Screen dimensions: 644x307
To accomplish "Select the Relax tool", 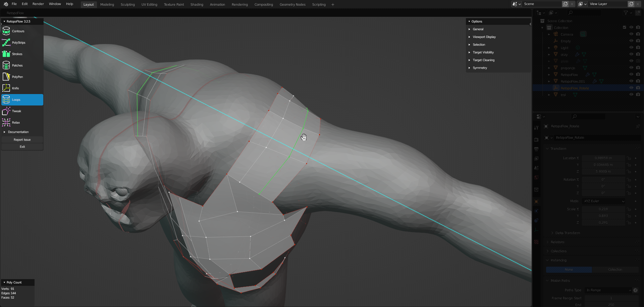I will pyautogui.click(x=22, y=123).
